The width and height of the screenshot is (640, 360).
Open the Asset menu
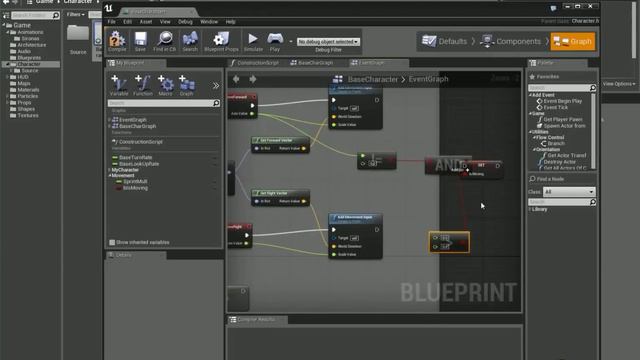pyautogui.click(x=146, y=22)
